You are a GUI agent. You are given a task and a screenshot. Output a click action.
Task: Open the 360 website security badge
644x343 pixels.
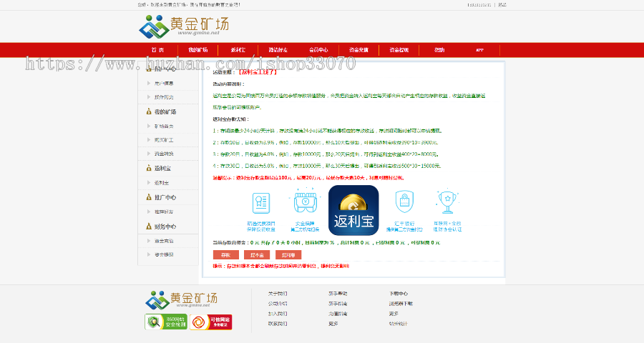pyautogui.click(x=166, y=322)
